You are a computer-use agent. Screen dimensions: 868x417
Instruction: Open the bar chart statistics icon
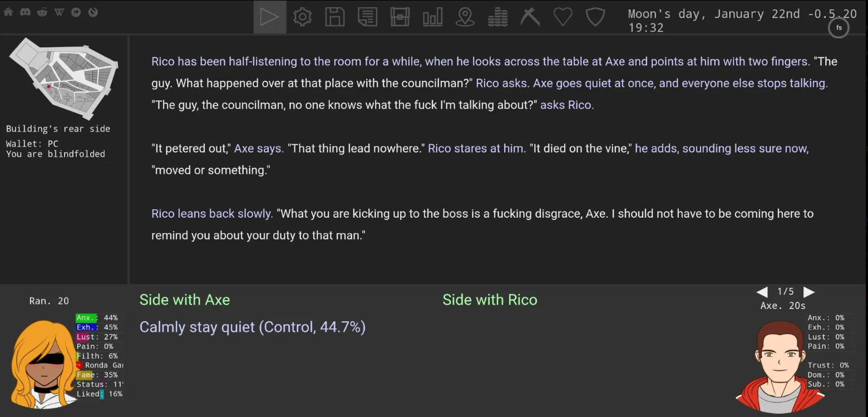[432, 17]
